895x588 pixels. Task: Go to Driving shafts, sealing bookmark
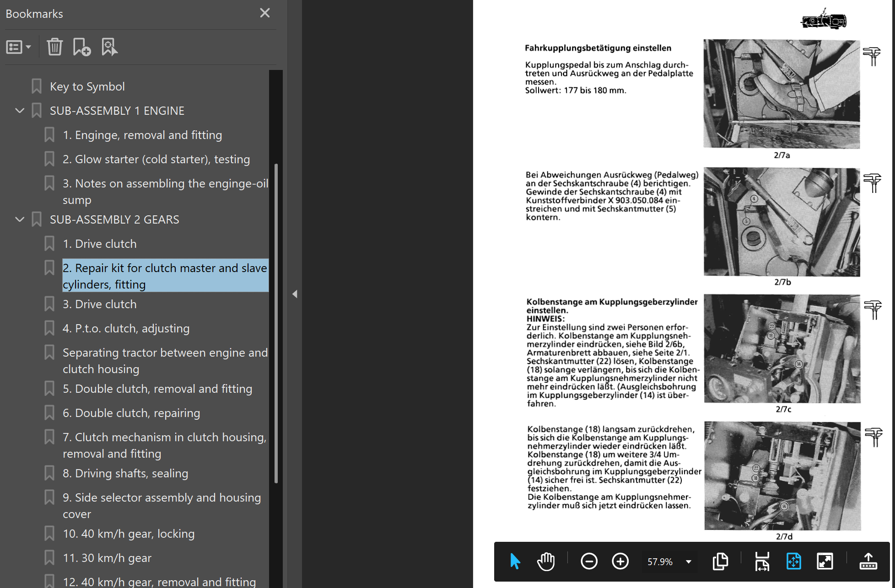(x=125, y=473)
